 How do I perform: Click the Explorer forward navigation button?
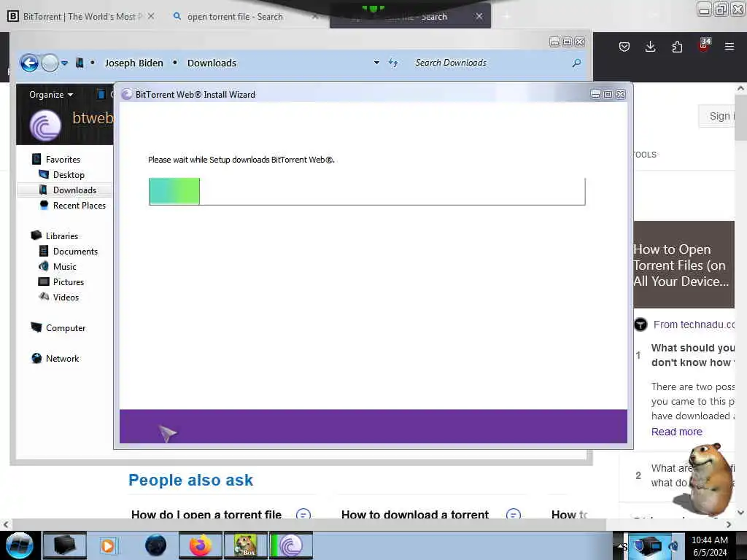(x=50, y=63)
